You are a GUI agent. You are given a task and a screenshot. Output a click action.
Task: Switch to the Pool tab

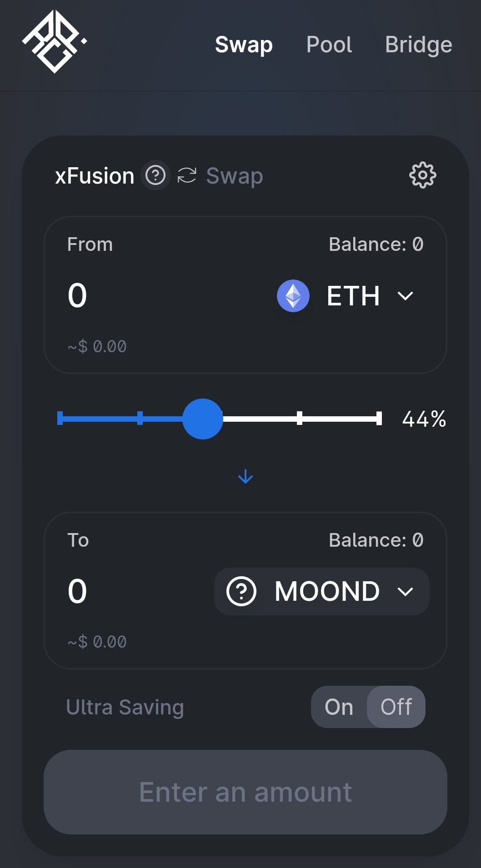coord(329,45)
